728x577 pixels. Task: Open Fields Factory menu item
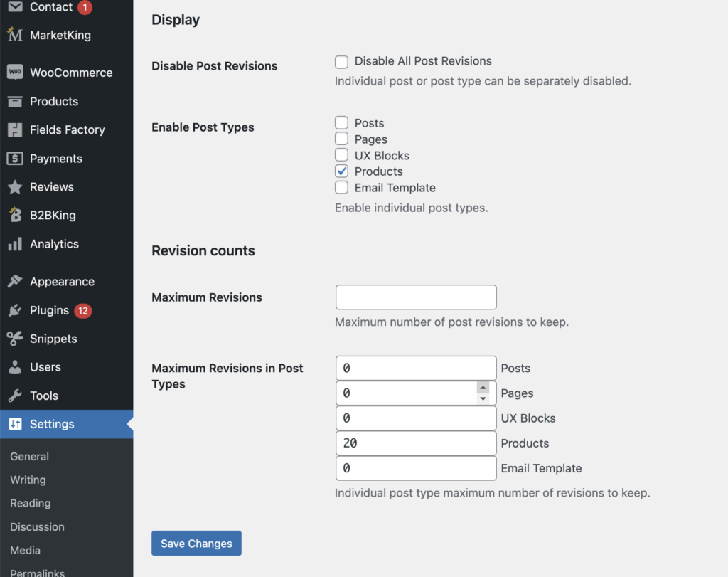pyautogui.click(x=66, y=129)
